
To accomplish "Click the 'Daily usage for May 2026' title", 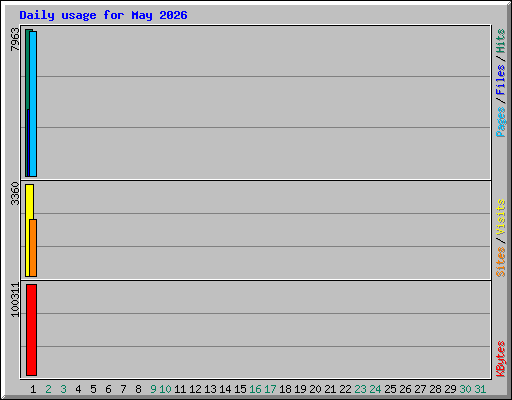I will tap(103, 16).
